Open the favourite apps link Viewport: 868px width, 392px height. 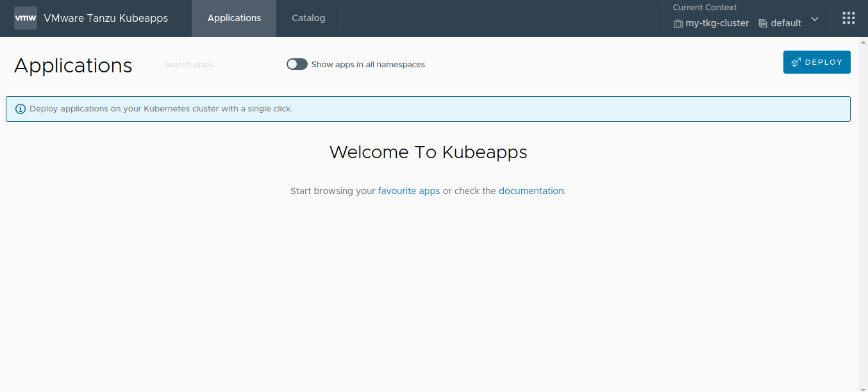click(409, 190)
